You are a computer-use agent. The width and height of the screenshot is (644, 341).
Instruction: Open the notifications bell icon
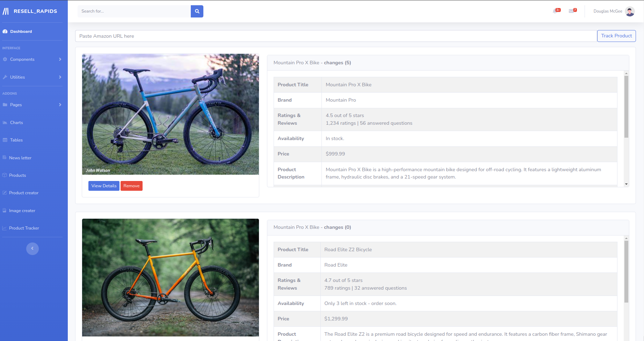(x=555, y=11)
